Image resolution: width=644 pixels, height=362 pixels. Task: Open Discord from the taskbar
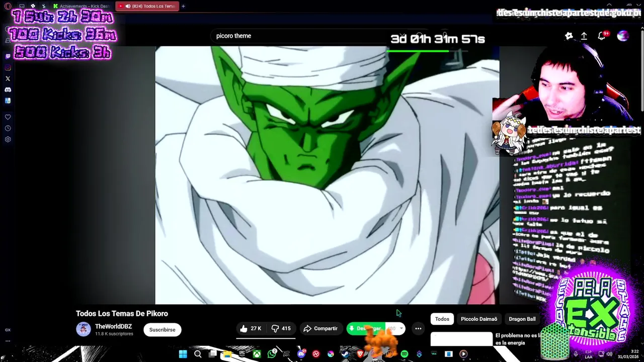(301, 354)
